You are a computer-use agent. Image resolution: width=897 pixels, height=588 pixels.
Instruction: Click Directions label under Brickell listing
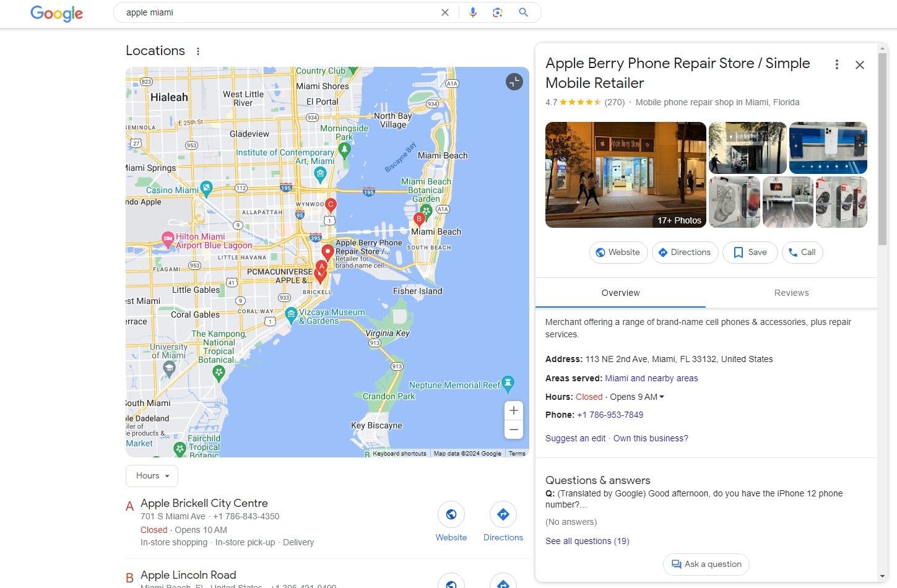[x=503, y=537]
